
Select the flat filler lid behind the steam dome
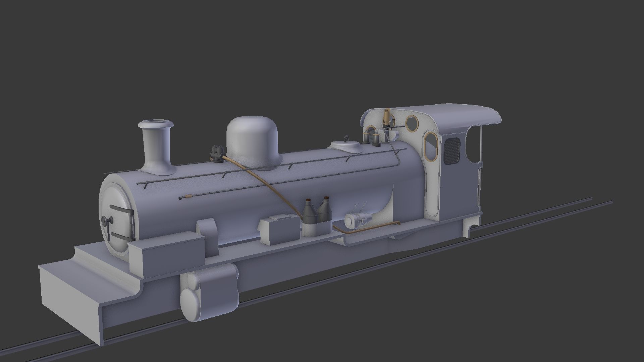pyautogui.click(x=345, y=146)
